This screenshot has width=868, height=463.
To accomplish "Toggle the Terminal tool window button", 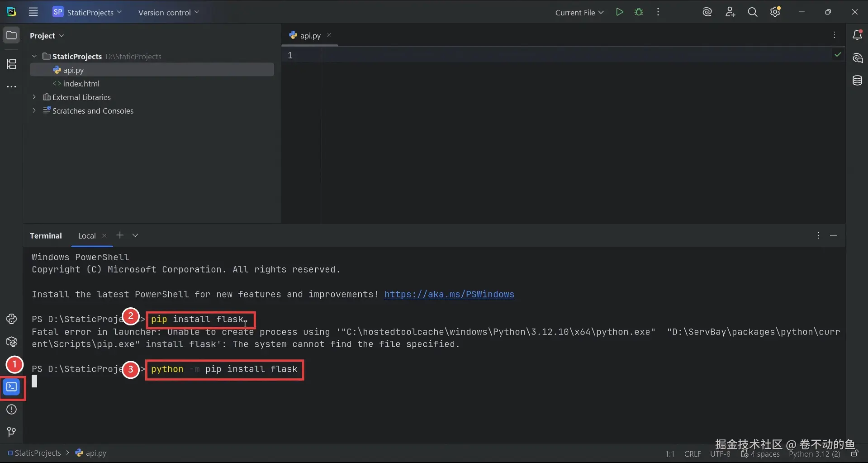I will [12, 387].
